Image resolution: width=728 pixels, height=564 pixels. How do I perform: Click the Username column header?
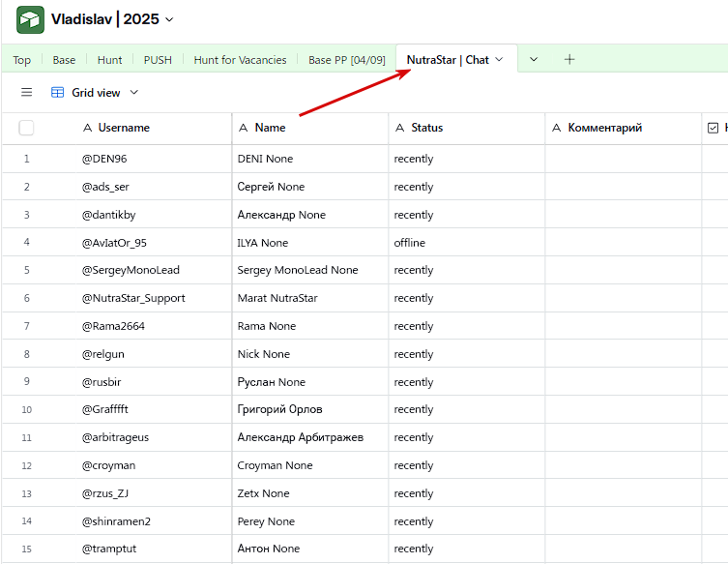point(124,128)
